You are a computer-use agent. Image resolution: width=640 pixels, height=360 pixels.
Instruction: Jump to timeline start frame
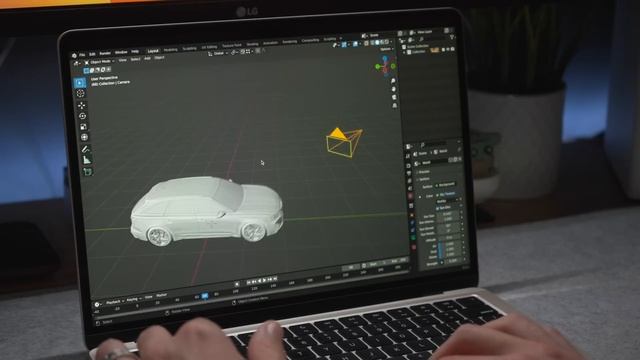[248, 282]
